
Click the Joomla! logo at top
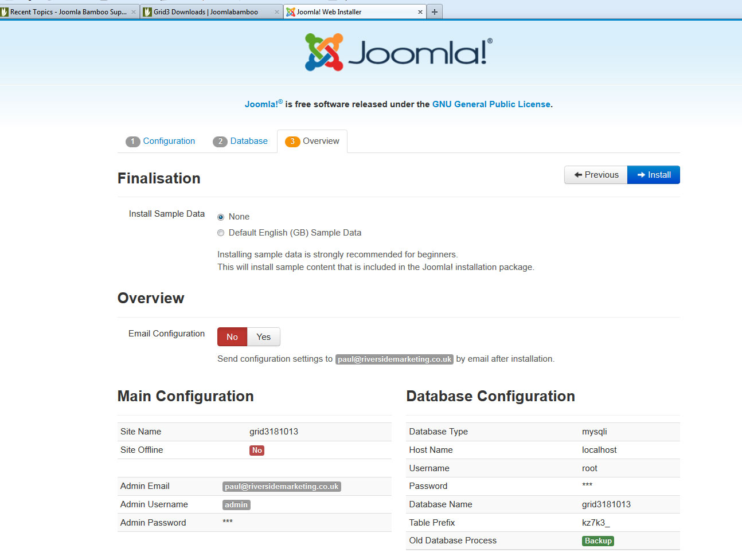point(399,52)
